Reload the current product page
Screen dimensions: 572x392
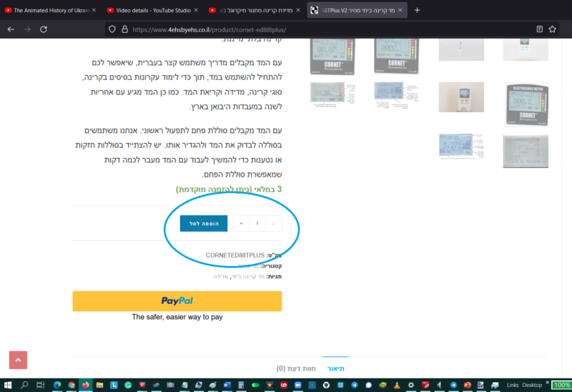point(44,29)
